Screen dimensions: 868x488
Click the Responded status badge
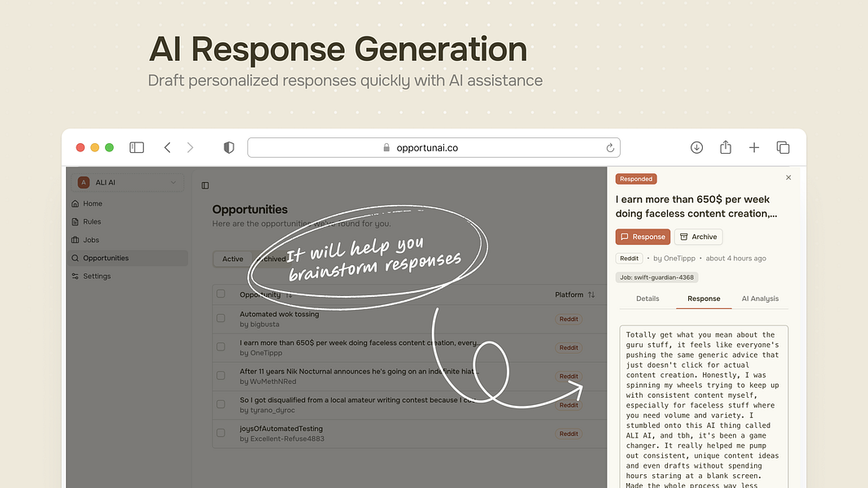[636, 179]
